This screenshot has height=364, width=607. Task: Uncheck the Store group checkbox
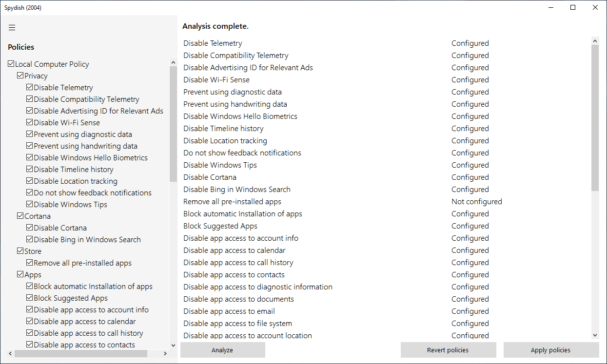[x=20, y=251]
